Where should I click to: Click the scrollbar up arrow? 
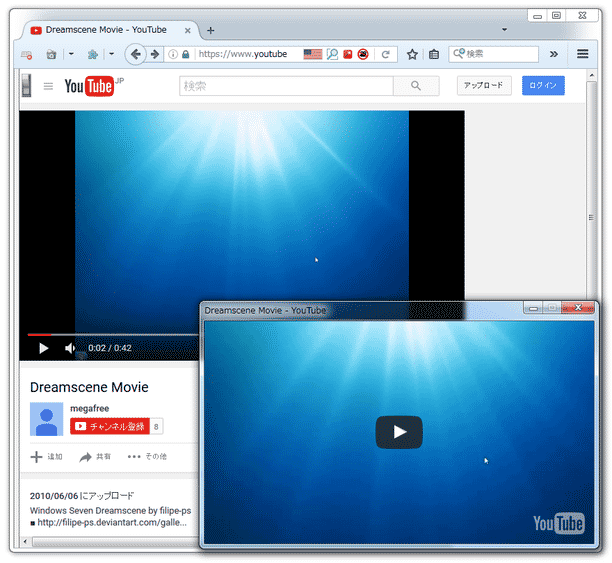pyautogui.click(x=591, y=75)
